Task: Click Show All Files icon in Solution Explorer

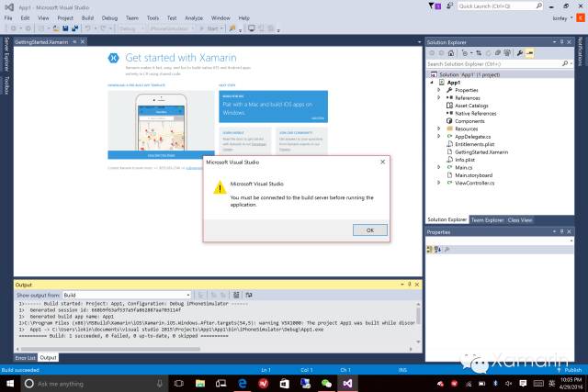Action: point(507,53)
